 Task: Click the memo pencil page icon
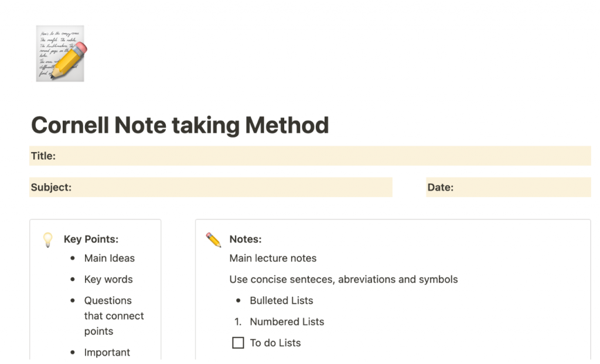pos(60,53)
